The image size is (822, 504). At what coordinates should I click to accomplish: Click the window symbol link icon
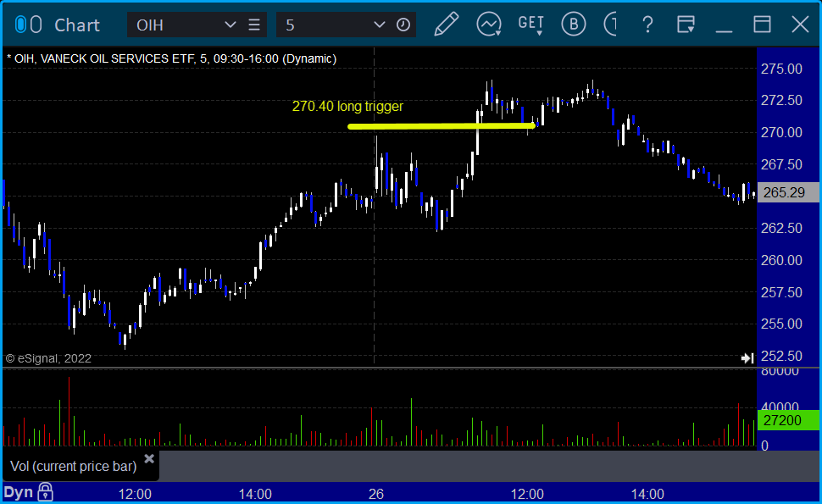28,25
